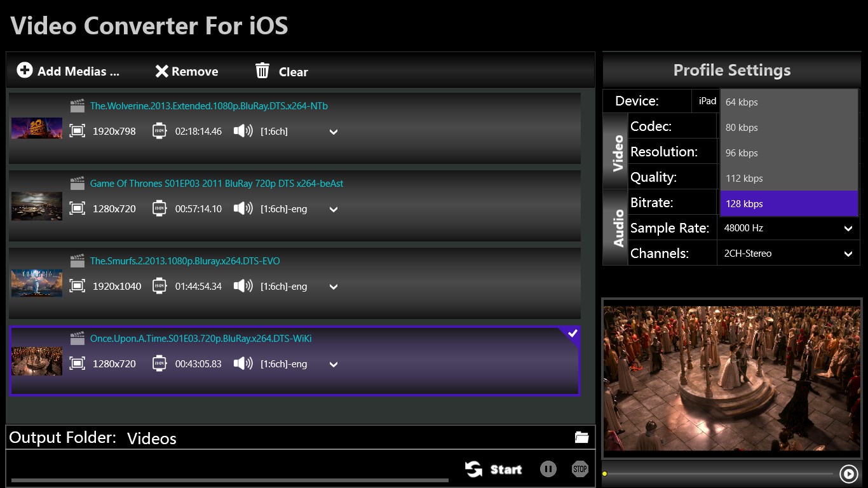The height and width of the screenshot is (488, 868).
Task: Open the Channels dropdown
Action: click(x=848, y=253)
